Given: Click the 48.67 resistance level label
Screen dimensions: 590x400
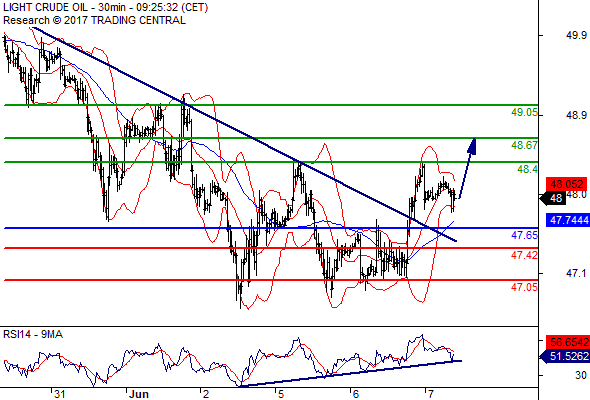Looking at the screenshot, I should point(524,145).
